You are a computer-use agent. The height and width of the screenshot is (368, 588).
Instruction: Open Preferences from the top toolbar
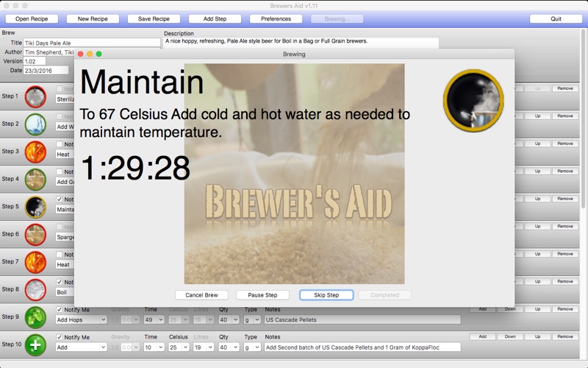click(276, 18)
